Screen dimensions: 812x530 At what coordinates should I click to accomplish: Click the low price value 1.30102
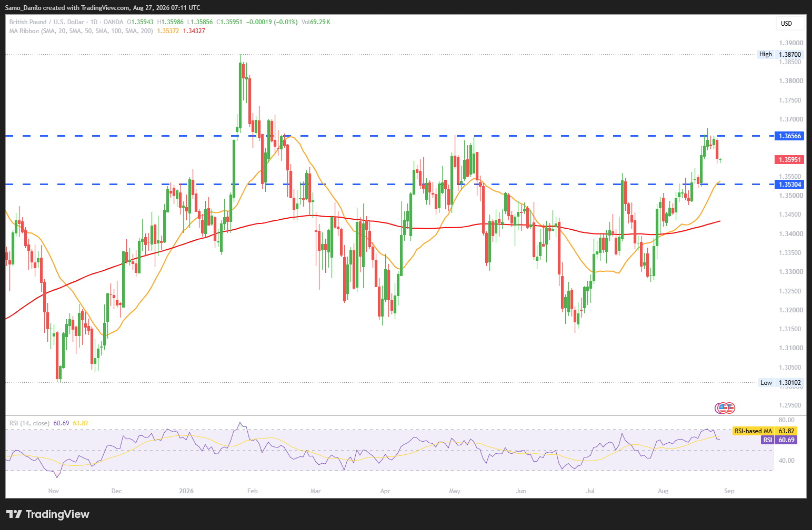790,383
